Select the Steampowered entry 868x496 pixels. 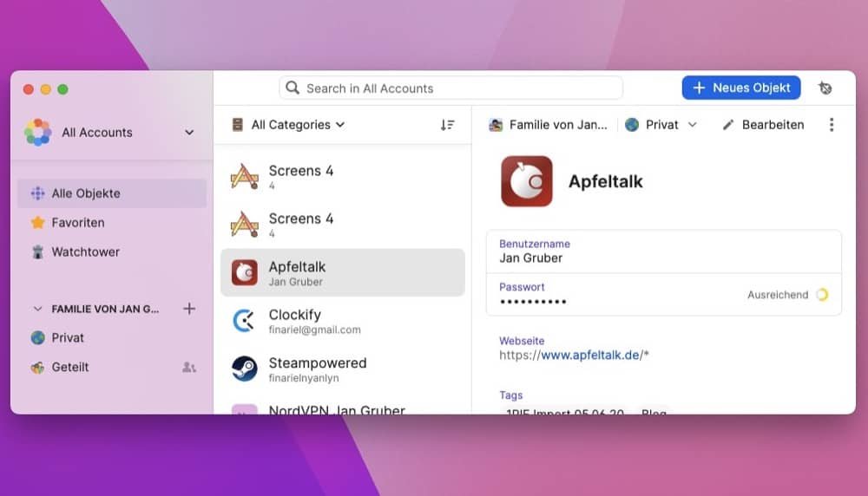(x=343, y=369)
